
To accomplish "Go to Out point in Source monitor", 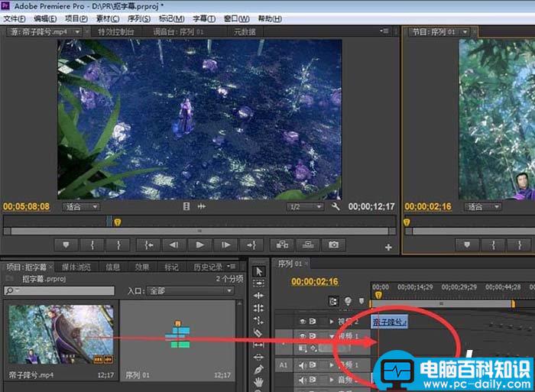I will point(251,245).
